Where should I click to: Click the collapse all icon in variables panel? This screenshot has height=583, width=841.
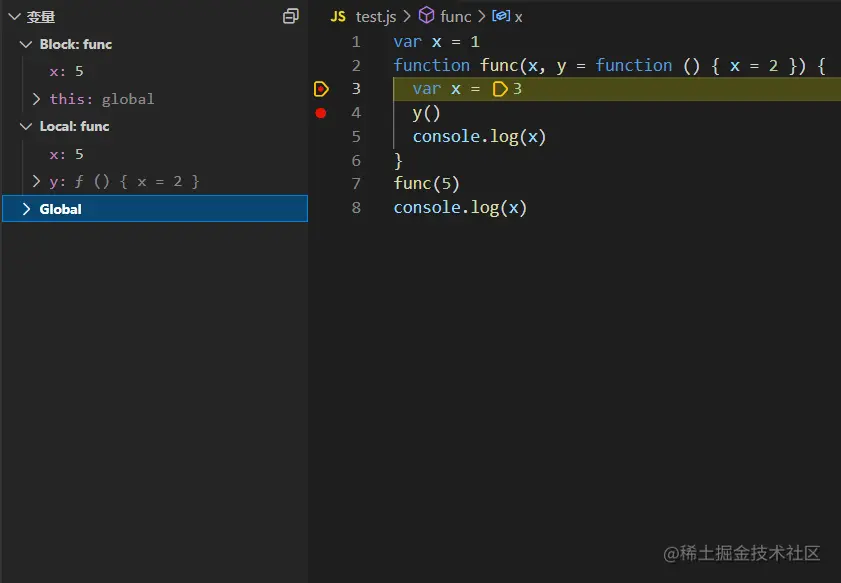pyautogui.click(x=291, y=16)
